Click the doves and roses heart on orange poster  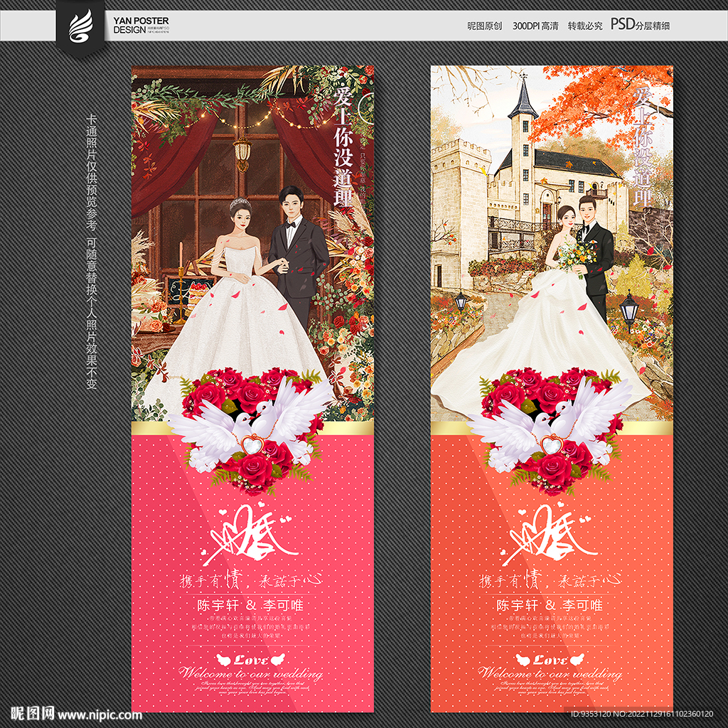pyautogui.click(x=551, y=430)
